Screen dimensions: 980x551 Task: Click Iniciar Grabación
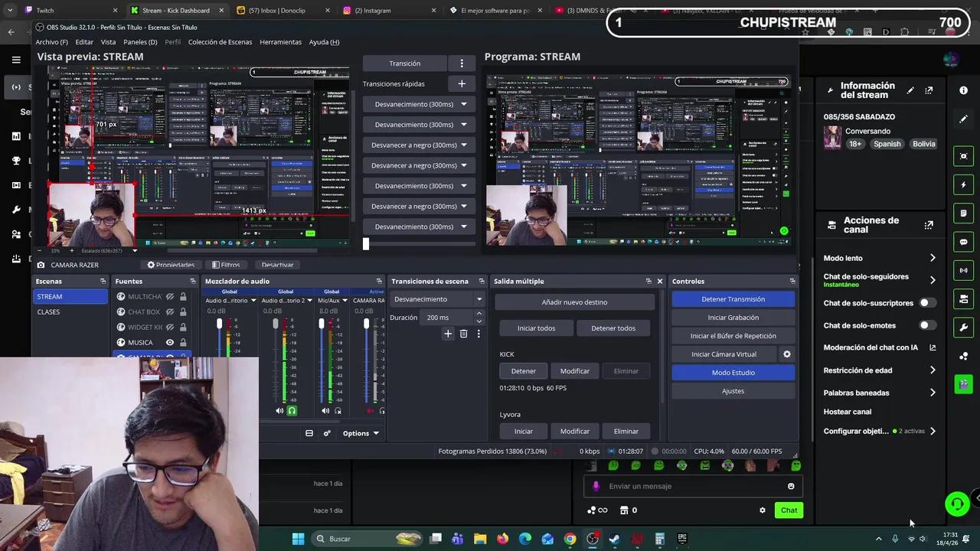pos(733,318)
